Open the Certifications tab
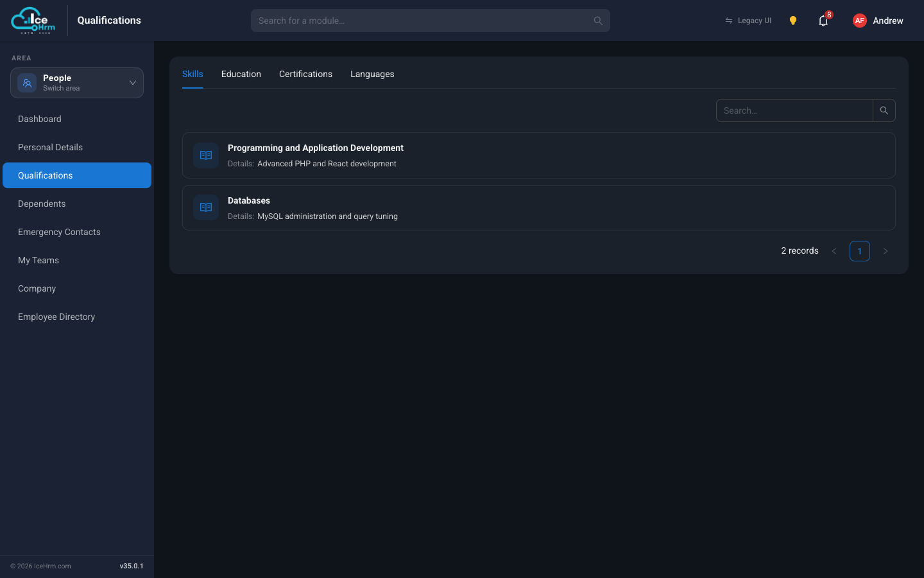The width and height of the screenshot is (924, 578). point(305,74)
